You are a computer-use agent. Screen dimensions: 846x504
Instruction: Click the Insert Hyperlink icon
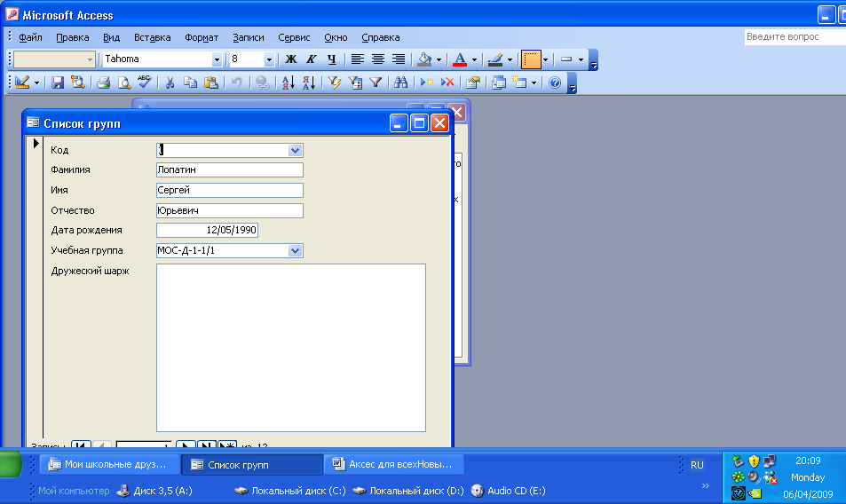pos(262,83)
